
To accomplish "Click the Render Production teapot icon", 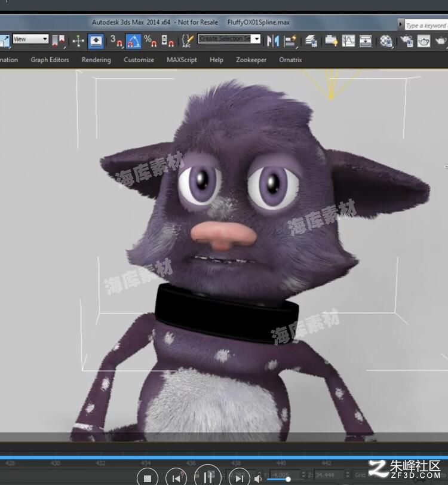I will [441, 41].
